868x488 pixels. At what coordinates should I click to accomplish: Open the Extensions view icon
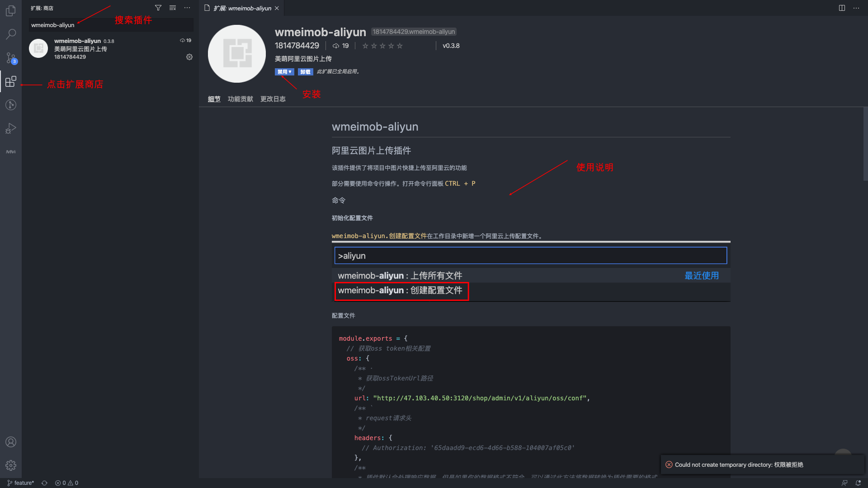(x=11, y=81)
